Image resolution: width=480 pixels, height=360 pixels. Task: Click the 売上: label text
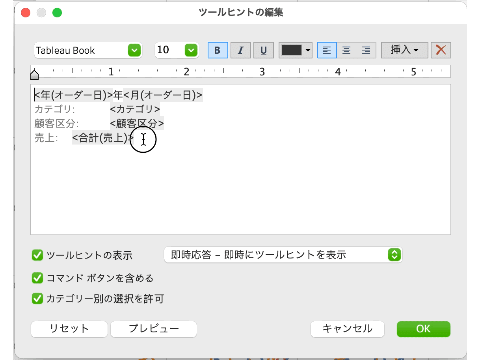coord(46,138)
